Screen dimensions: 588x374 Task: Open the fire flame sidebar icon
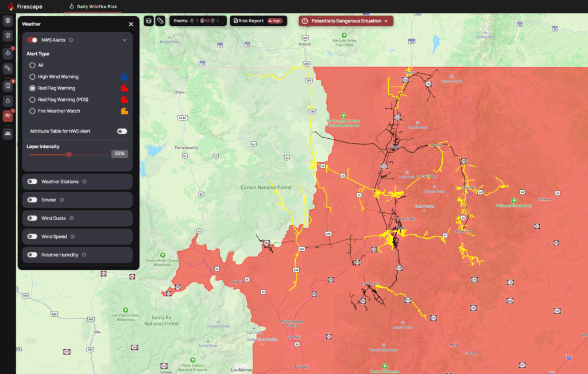pos(8,53)
